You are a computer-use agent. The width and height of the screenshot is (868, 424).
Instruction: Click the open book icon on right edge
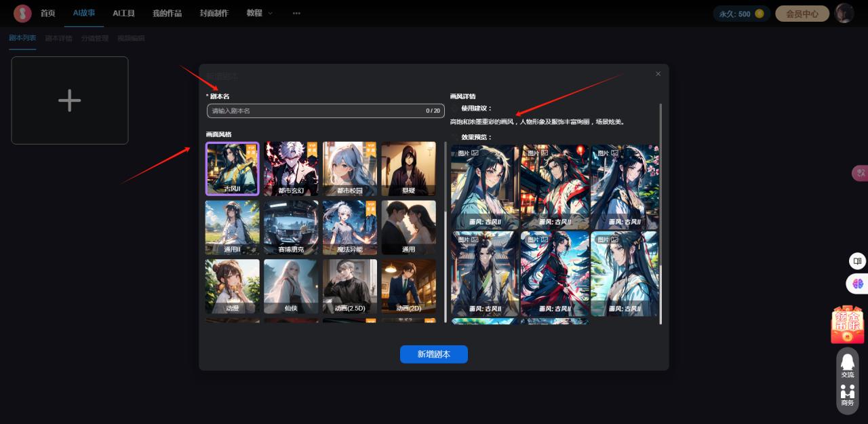click(858, 261)
